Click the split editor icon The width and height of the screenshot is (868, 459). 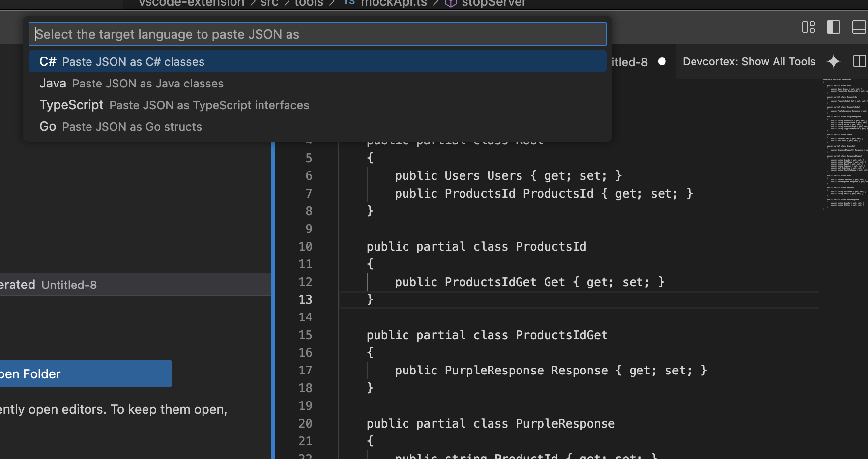pyautogui.click(x=859, y=61)
